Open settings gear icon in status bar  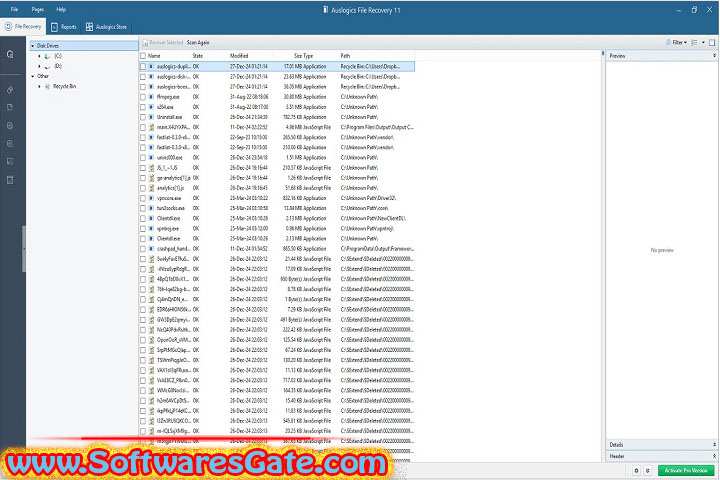[x=636, y=470]
